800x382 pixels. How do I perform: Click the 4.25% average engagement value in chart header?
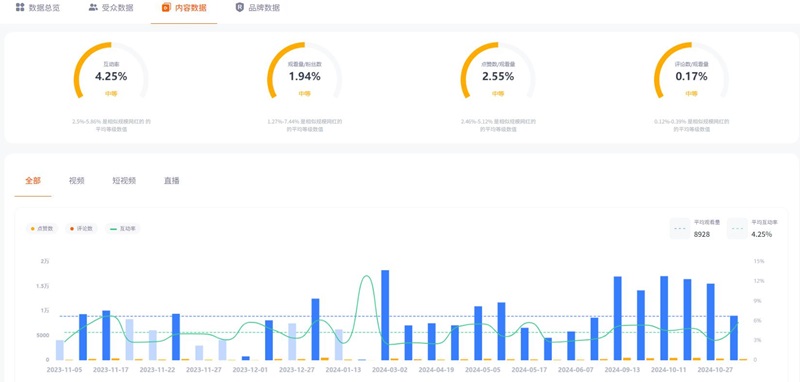pyautogui.click(x=762, y=235)
